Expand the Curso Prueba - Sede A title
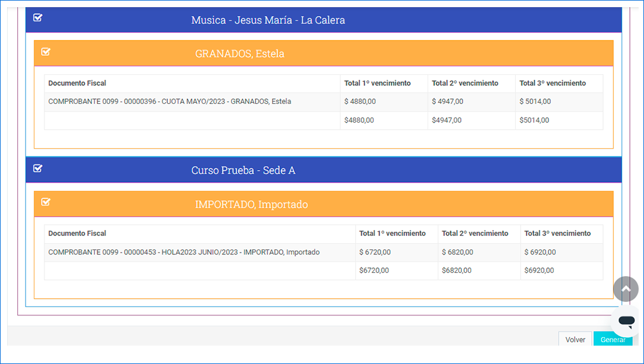The height and width of the screenshot is (364, 644). (x=243, y=171)
